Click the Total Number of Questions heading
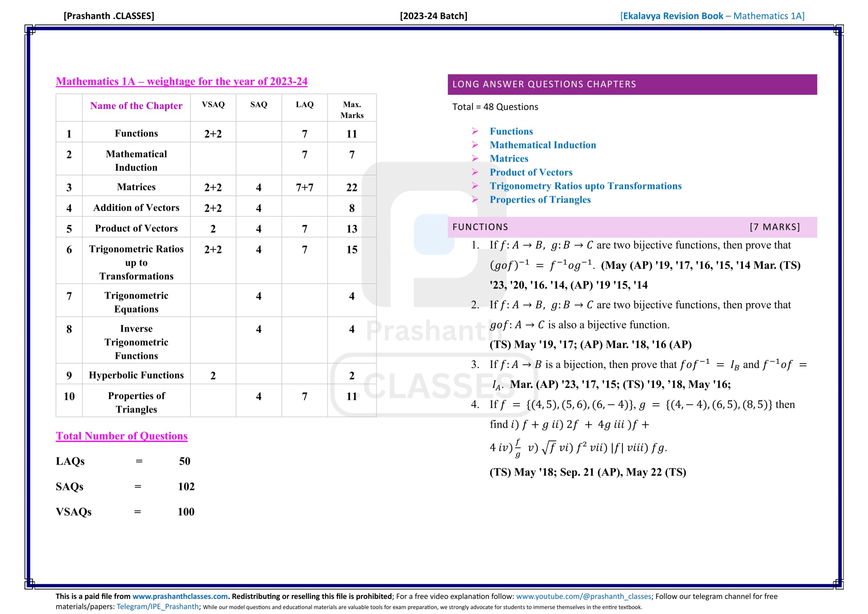868x614 pixels. [x=121, y=436]
